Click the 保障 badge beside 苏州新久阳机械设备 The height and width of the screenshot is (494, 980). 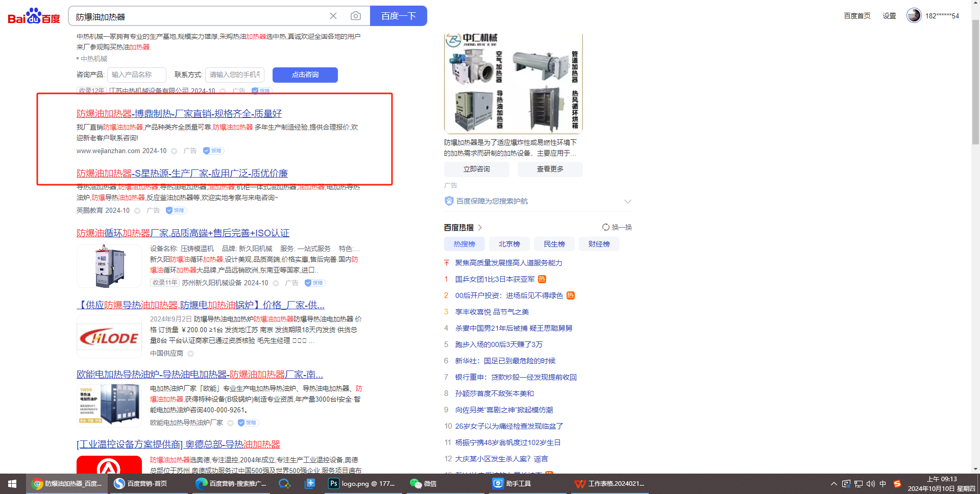click(x=315, y=283)
